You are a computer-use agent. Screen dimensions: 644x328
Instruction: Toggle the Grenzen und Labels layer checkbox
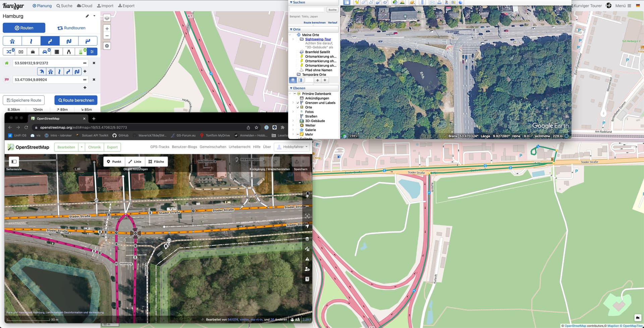tap(298, 103)
